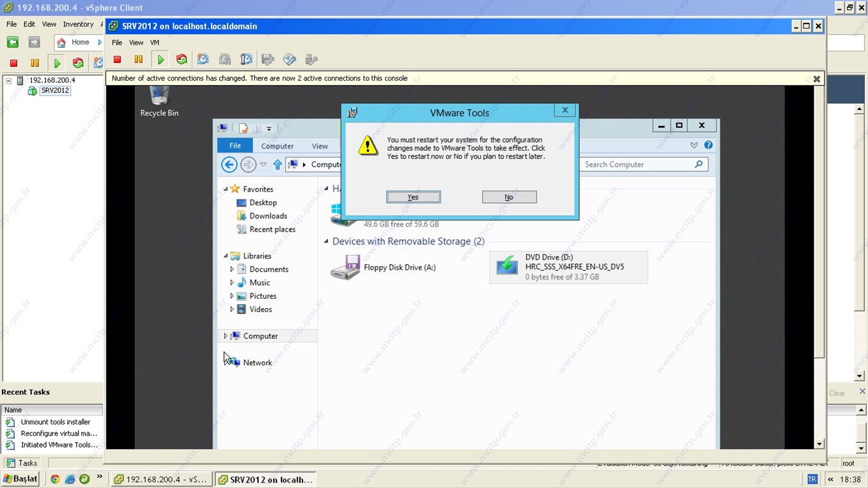This screenshot has width=868, height=488.
Task: Close the VMware Tools dialog
Action: 565,110
